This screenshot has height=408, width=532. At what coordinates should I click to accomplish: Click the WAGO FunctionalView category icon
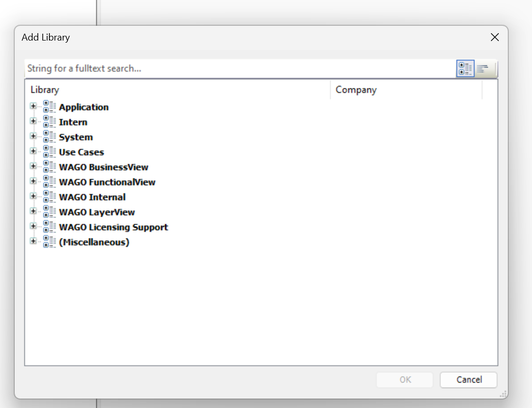pos(49,182)
